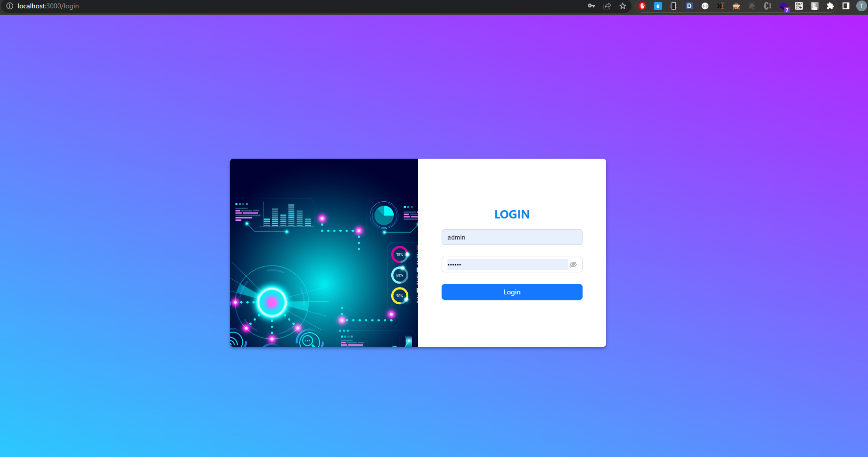Click the QR code extension icon
The width and height of the screenshot is (868, 457).
798,6
